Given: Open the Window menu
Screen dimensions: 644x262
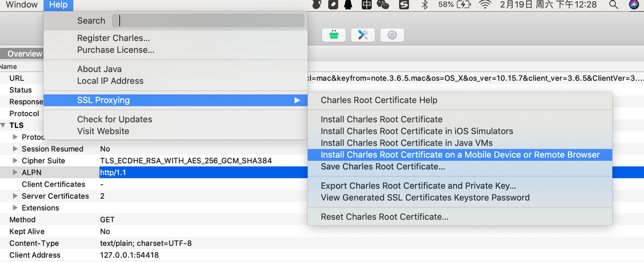Looking at the screenshot, I should pyautogui.click(x=21, y=5).
